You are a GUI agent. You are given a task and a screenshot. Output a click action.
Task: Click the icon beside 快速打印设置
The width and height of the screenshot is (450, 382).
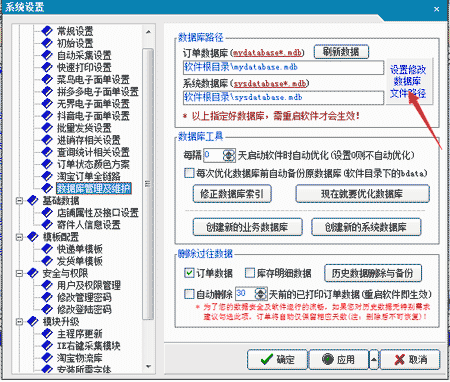(x=47, y=67)
